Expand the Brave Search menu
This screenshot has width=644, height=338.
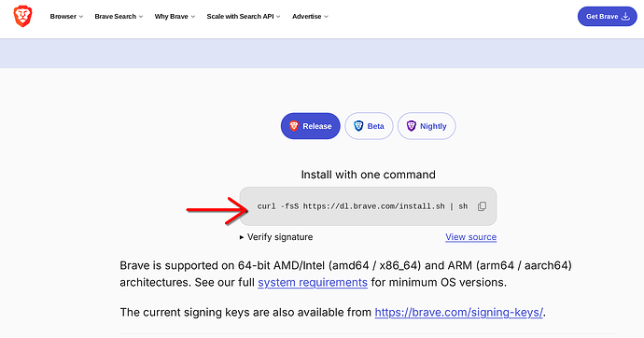119,17
